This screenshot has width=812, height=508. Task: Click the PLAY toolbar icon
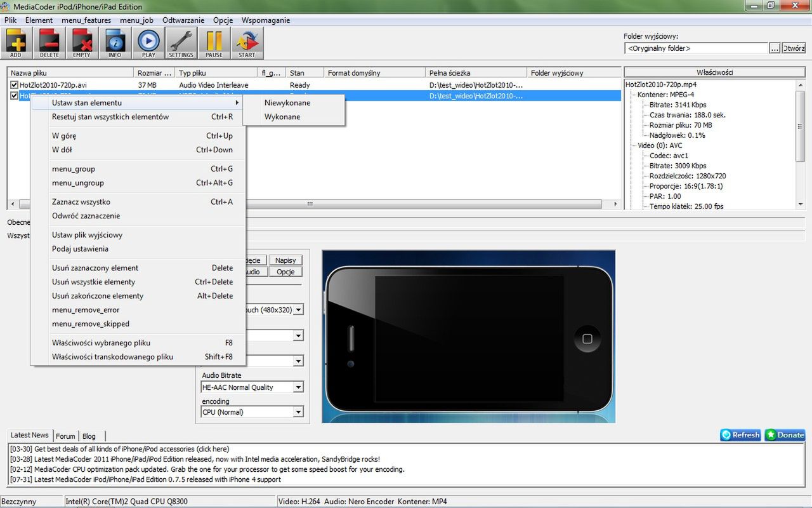coord(148,44)
